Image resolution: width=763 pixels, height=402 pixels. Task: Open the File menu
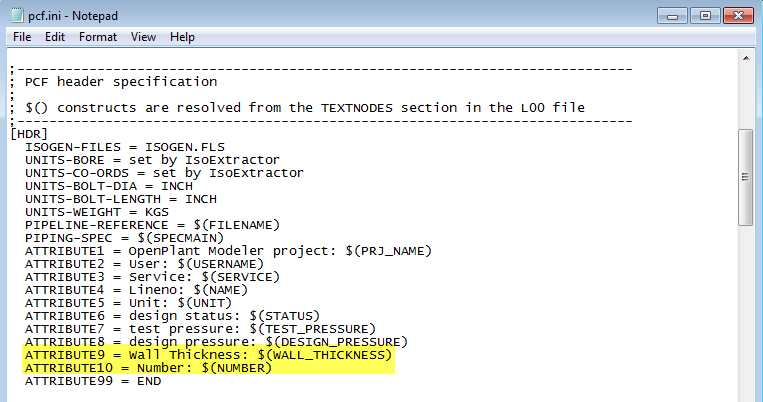[21, 37]
